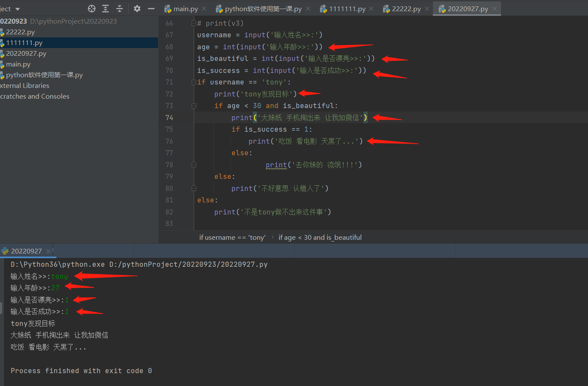
Task: Click line number 74 in the gutter
Action: point(169,118)
